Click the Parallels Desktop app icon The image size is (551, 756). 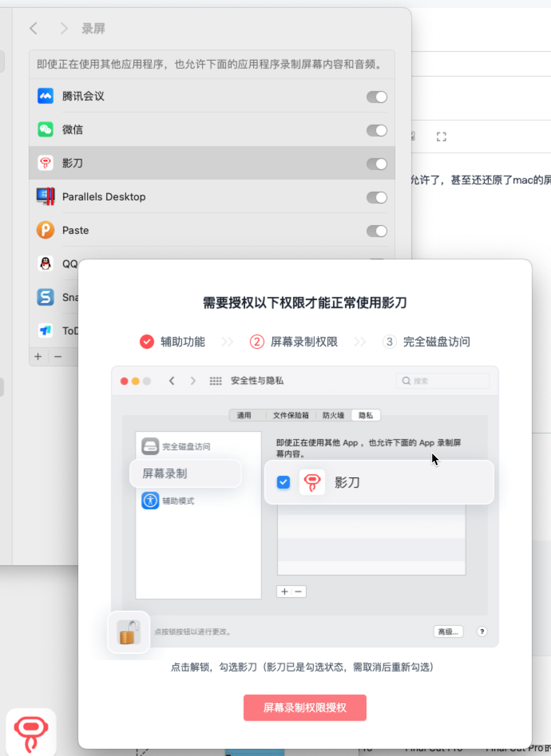46,197
